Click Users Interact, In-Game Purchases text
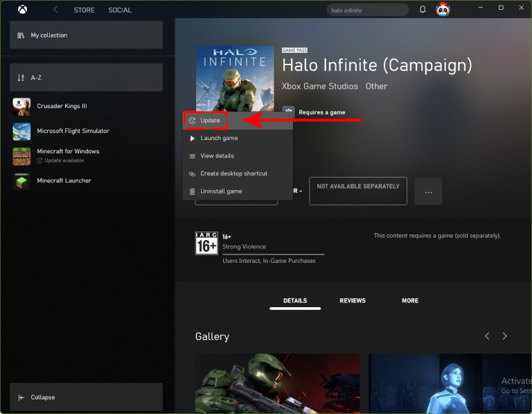The width and height of the screenshot is (532, 414). click(269, 261)
